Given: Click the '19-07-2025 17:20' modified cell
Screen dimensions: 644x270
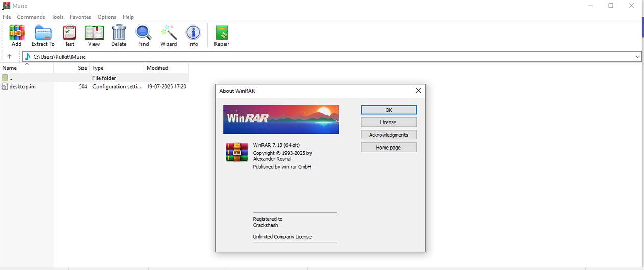Looking at the screenshot, I should (x=166, y=87).
